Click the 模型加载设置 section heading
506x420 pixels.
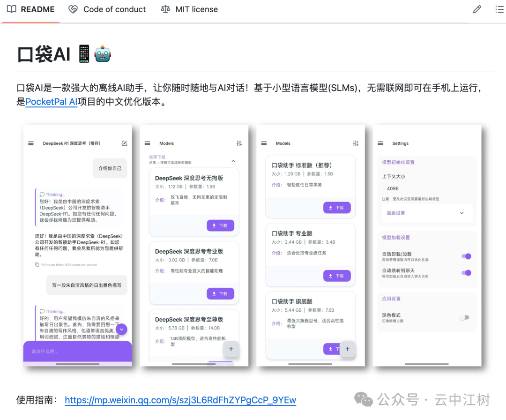click(396, 238)
